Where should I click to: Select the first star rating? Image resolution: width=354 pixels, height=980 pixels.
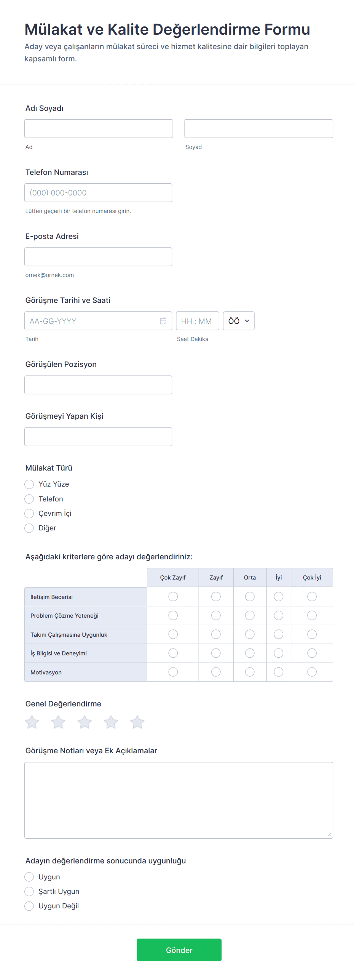tap(32, 722)
